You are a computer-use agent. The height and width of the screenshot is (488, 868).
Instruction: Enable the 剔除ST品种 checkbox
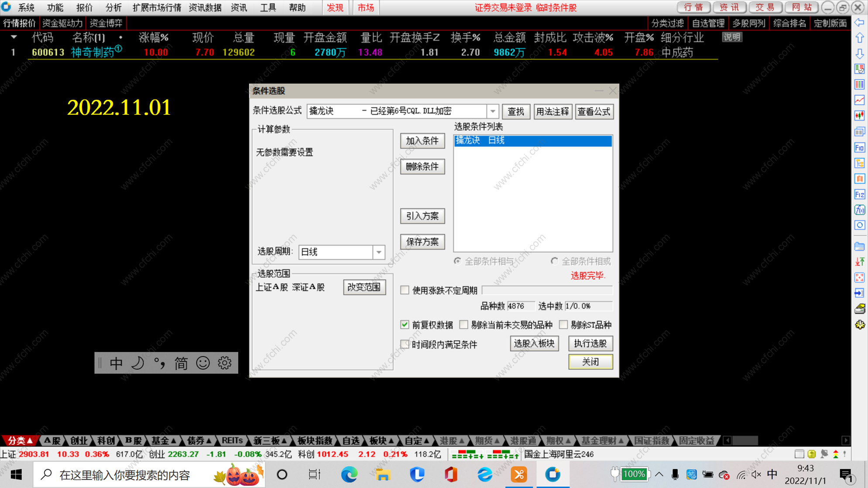[563, 324]
